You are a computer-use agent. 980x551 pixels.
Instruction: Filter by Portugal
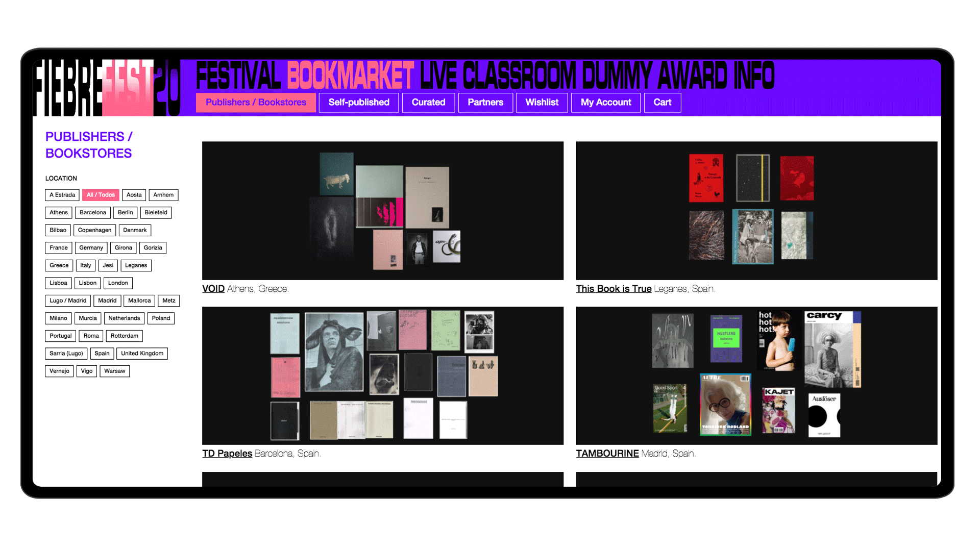[61, 336]
